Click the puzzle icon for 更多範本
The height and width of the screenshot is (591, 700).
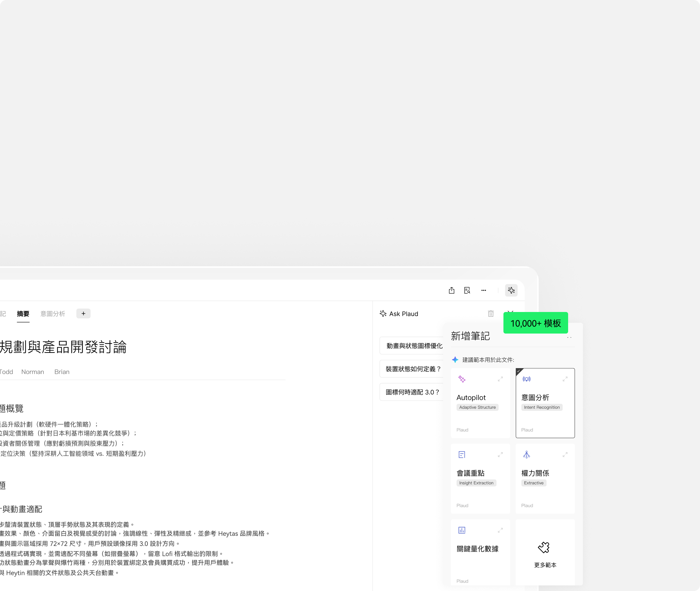544,548
